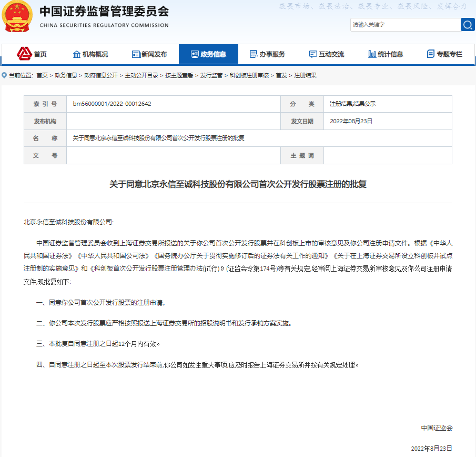476x457 pixels.
Task: Click item 三 about the 12个月 validity
Action: [98, 344]
